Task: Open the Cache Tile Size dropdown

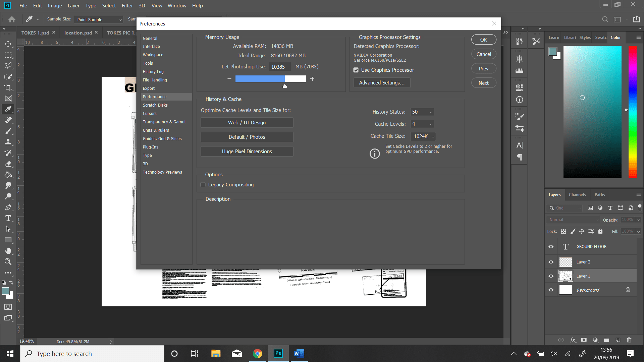Action: click(432, 136)
